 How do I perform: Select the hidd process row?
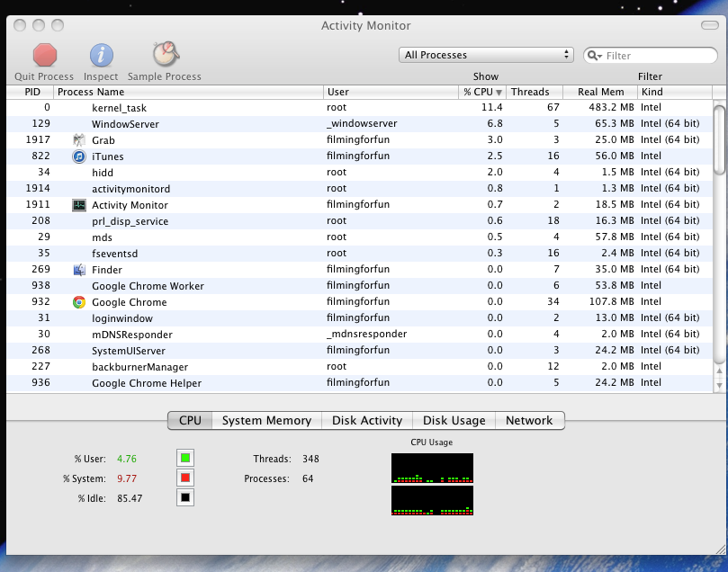pos(360,173)
